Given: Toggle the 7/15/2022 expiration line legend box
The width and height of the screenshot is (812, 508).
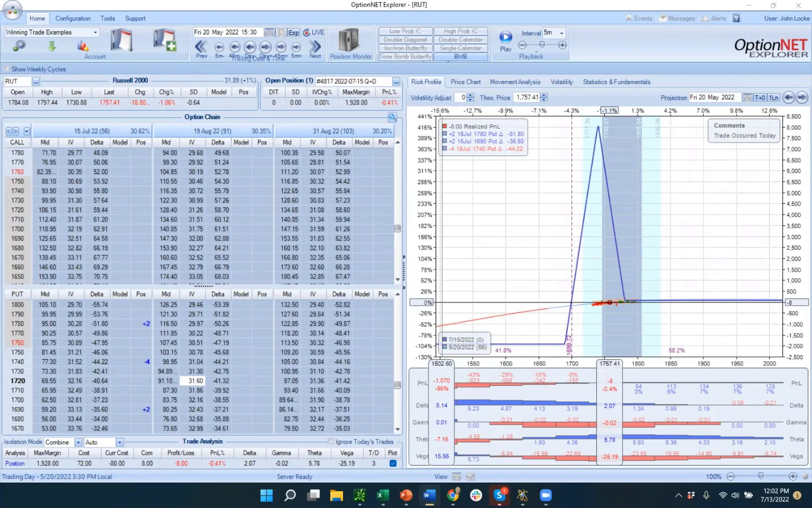Looking at the screenshot, I should (x=445, y=340).
